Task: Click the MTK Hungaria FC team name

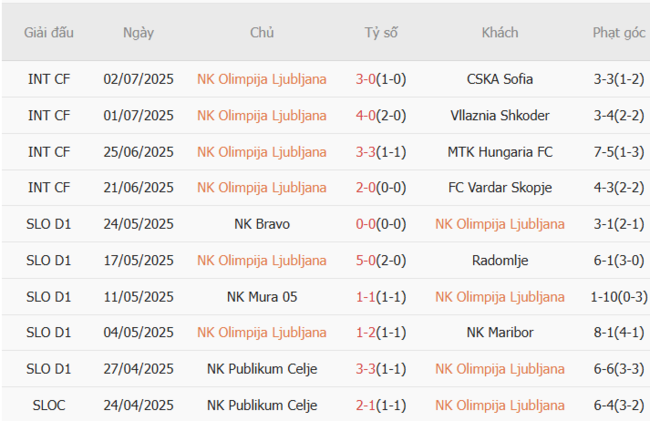Action: click(500, 152)
